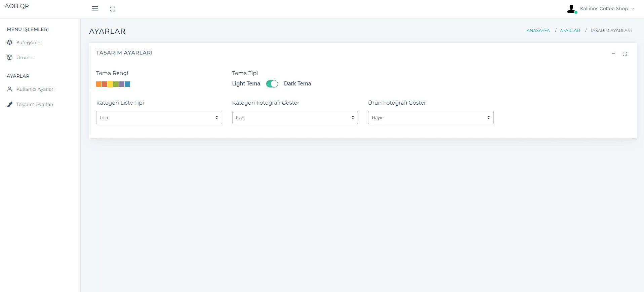Expand Tasarım Ayarları card to fullscreen

(625, 54)
